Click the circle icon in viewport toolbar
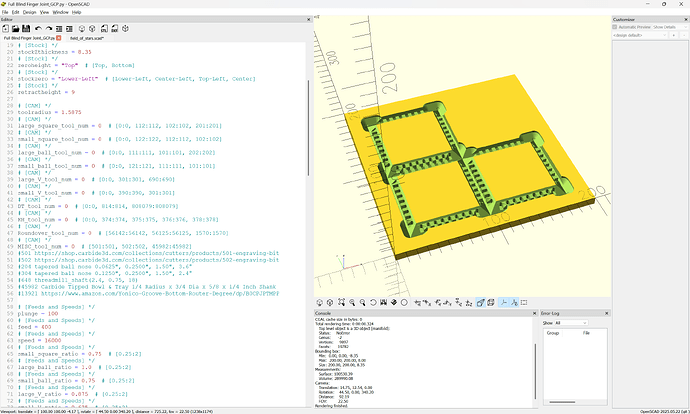Screen dimensions: 690x414 (x=404, y=303)
